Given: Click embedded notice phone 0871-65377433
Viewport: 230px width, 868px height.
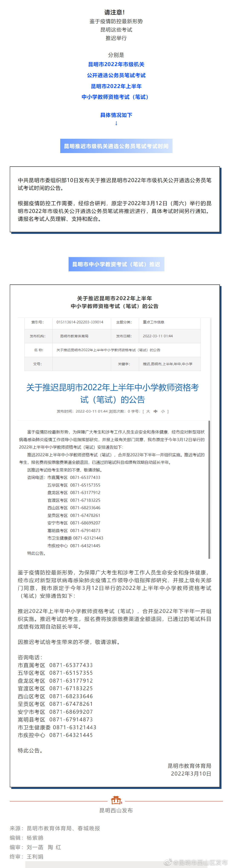Looking at the screenshot, I should point(85,477).
